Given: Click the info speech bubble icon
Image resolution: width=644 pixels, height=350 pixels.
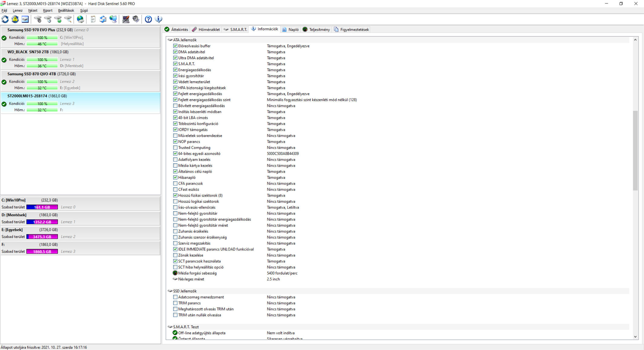Looking at the screenshot, I should [x=159, y=19].
